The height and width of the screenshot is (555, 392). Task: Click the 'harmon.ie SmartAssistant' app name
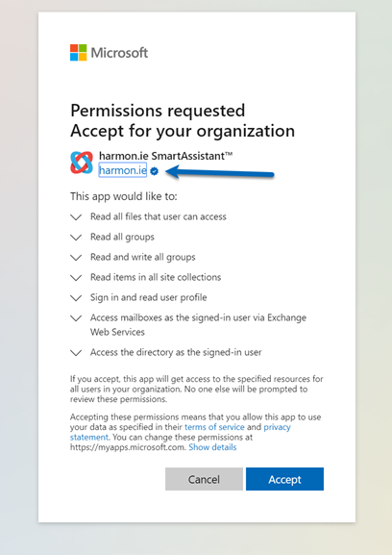[x=166, y=156]
